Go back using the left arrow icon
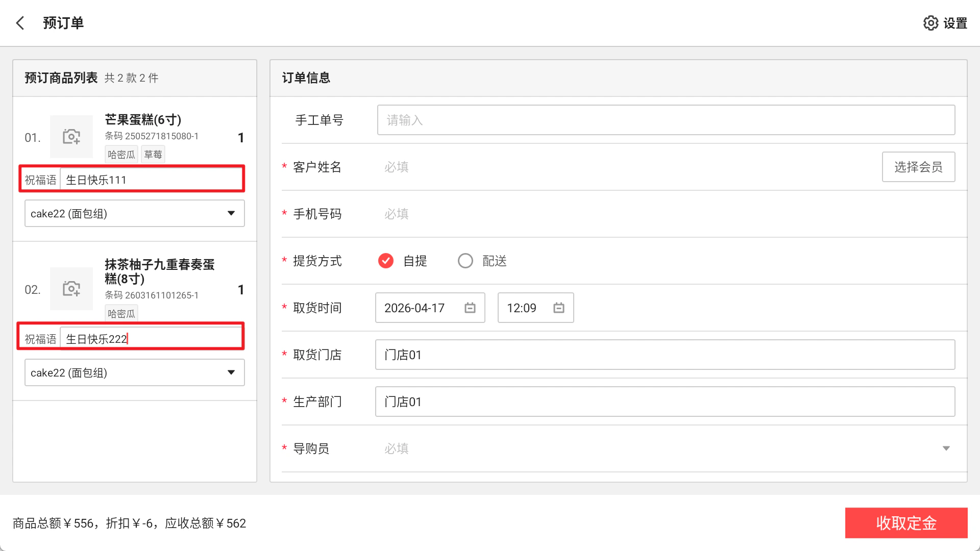The image size is (980, 551). tap(20, 23)
